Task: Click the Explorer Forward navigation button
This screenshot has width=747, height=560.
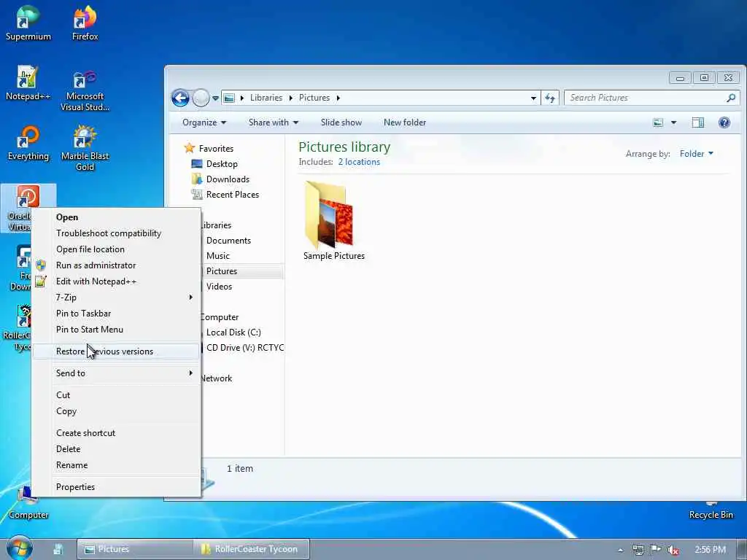Action: pyautogui.click(x=201, y=98)
